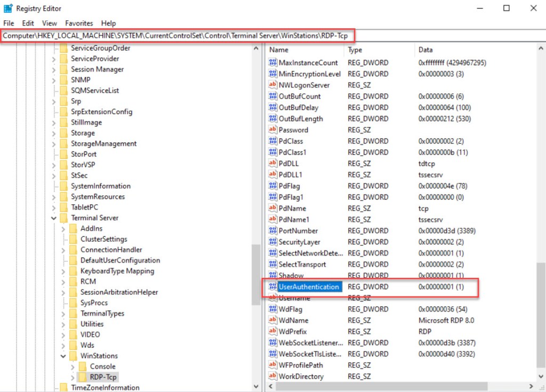Click the string icon beside WdName
This screenshot has height=392, width=546.
[272, 321]
